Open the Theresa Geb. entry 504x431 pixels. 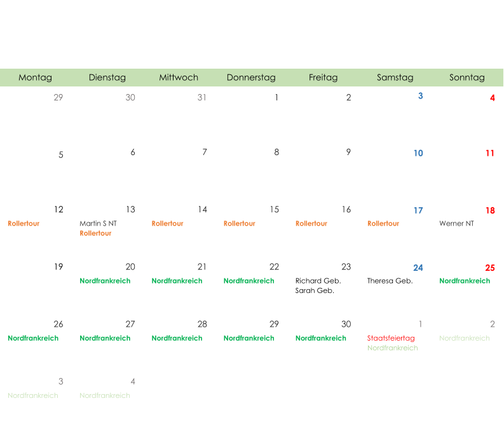click(x=390, y=281)
